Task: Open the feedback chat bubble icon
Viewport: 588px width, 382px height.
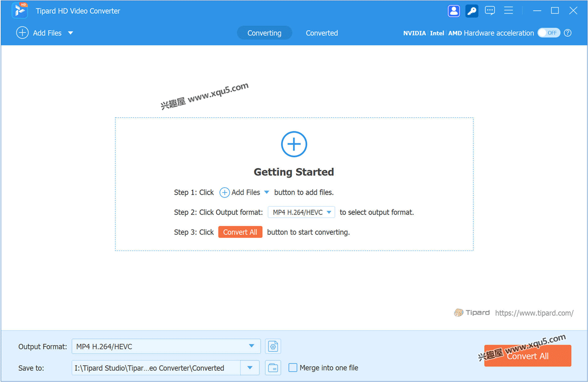Action: pos(490,11)
